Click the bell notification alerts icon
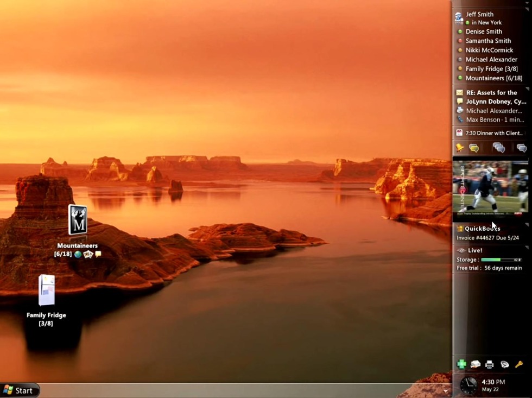 point(461,147)
